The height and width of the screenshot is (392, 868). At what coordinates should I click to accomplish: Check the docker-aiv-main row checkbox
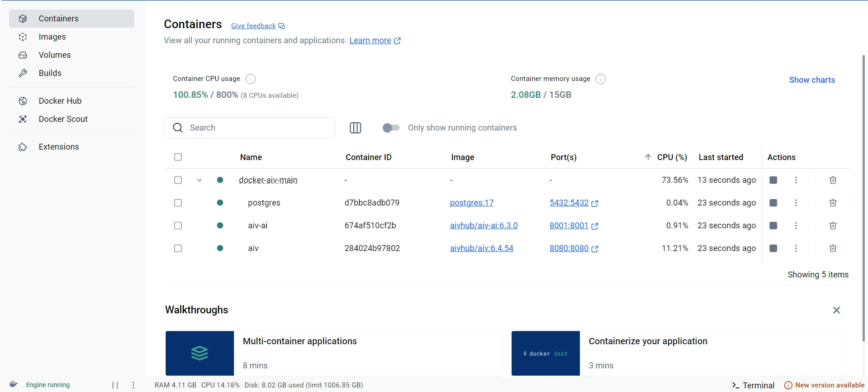pyautogui.click(x=178, y=180)
